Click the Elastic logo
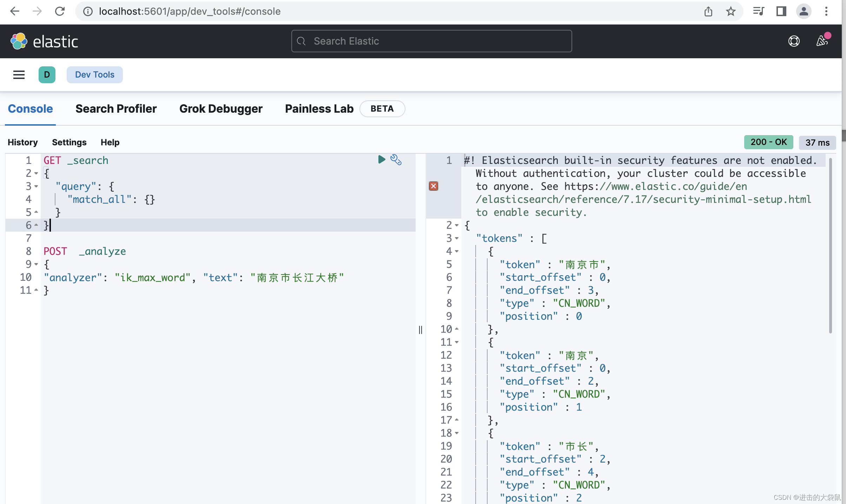Viewport: 846px width, 504px height. pyautogui.click(x=44, y=41)
